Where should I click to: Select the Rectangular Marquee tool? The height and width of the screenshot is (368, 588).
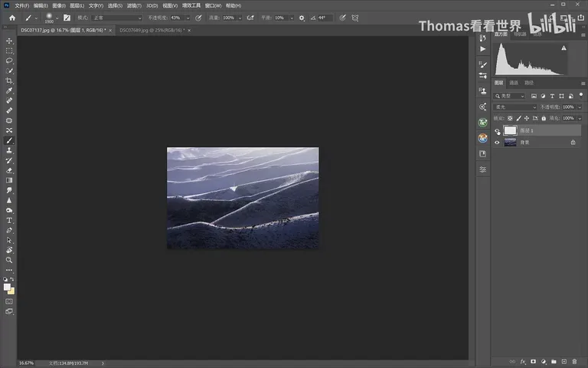point(9,51)
